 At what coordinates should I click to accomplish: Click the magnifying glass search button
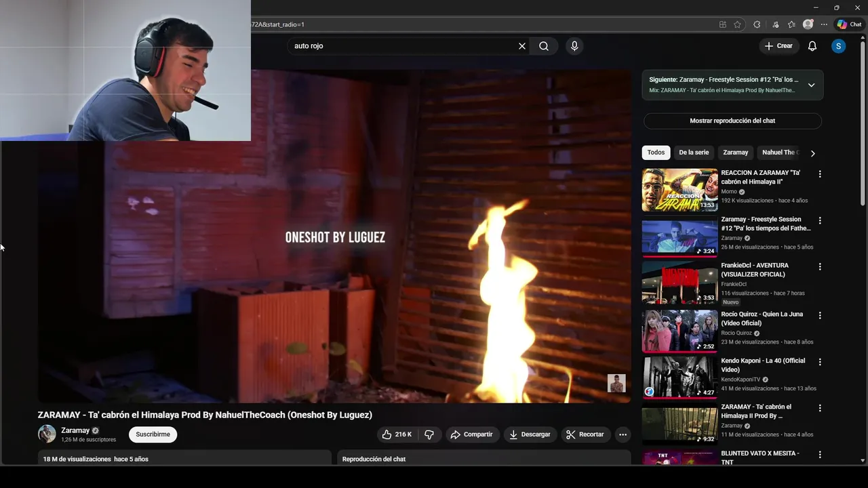click(544, 46)
